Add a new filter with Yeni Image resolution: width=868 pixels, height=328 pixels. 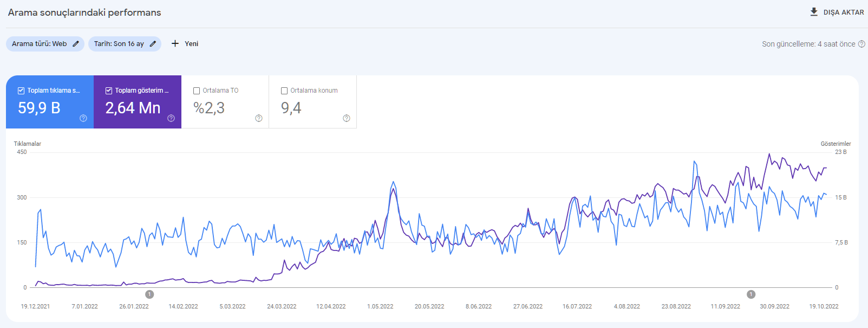(x=185, y=43)
